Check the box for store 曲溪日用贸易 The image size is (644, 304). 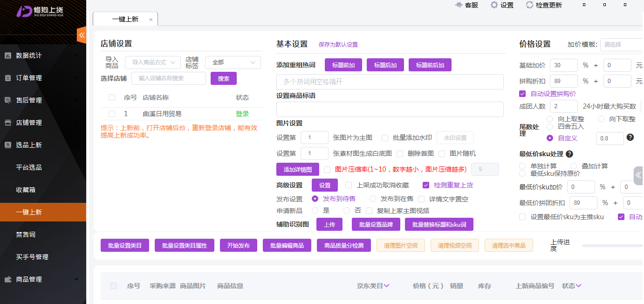(x=112, y=114)
